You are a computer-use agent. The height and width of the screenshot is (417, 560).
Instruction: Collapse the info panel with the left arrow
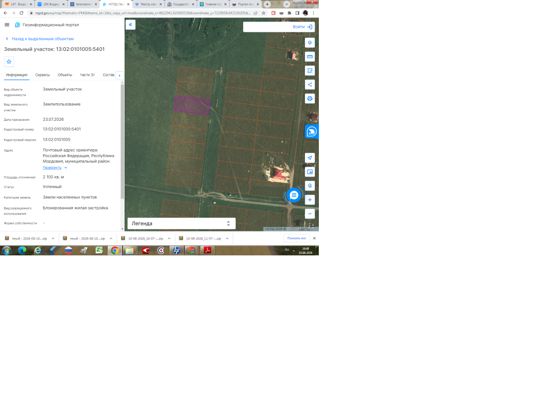[131, 24]
